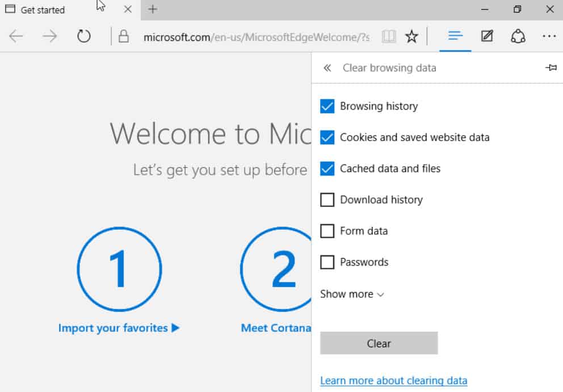Collapse pane with double chevron back arrow
The height and width of the screenshot is (392, 563).
(x=327, y=68)
